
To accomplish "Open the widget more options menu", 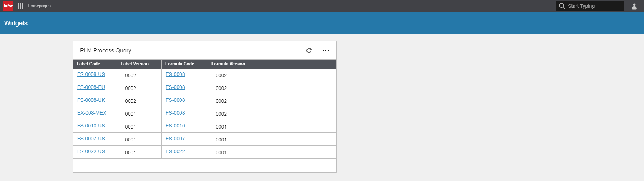I will click(x=326, y=51).
